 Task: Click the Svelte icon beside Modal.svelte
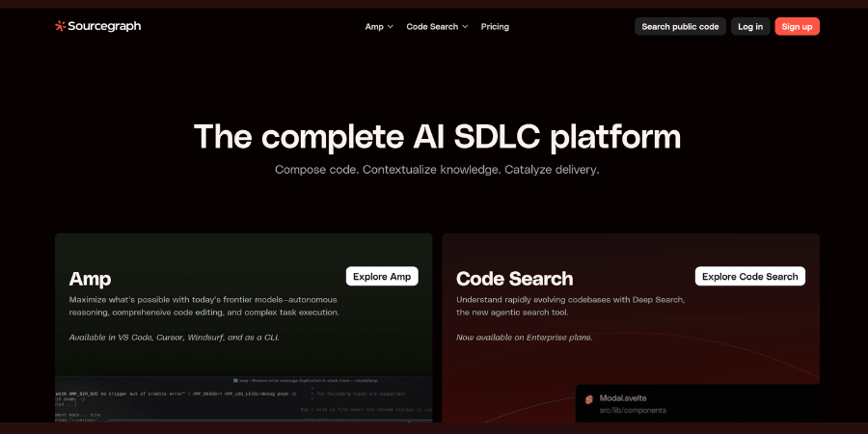[589, 399]
